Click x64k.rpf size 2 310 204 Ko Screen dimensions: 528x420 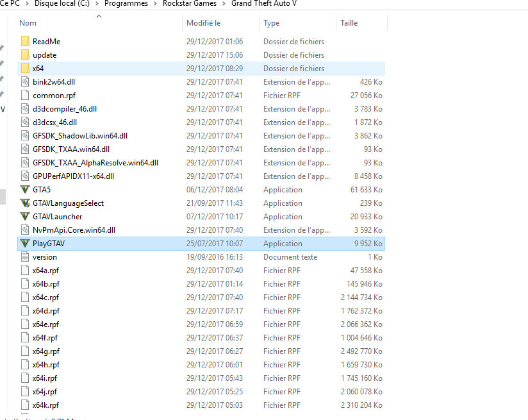361,405
